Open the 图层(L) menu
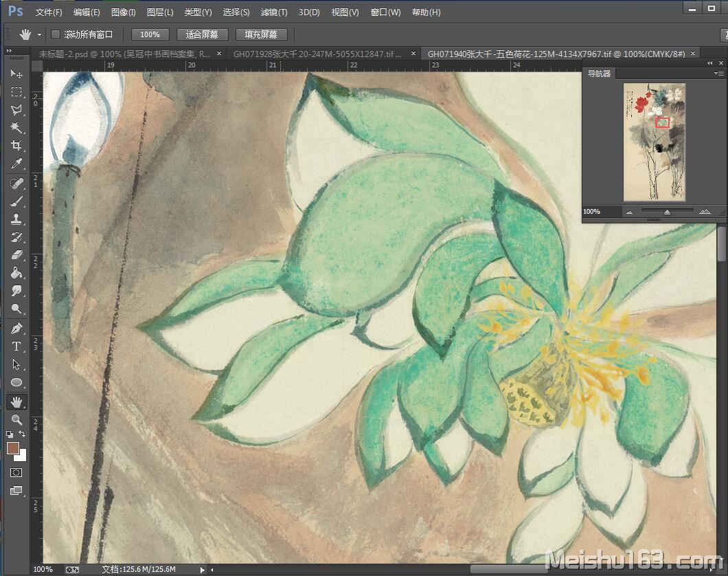This screenshot has height=576, width=728. coord(160,12)
